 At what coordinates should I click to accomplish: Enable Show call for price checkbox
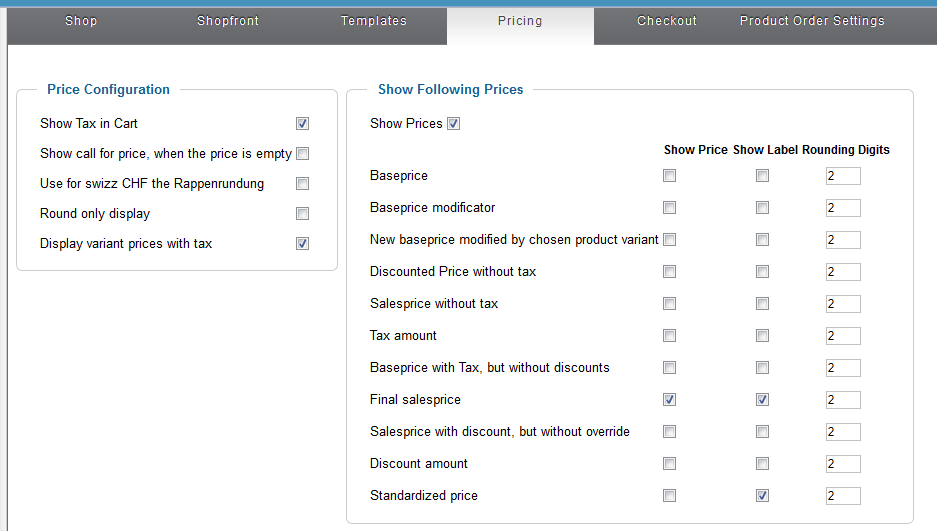tap(302, 154)
